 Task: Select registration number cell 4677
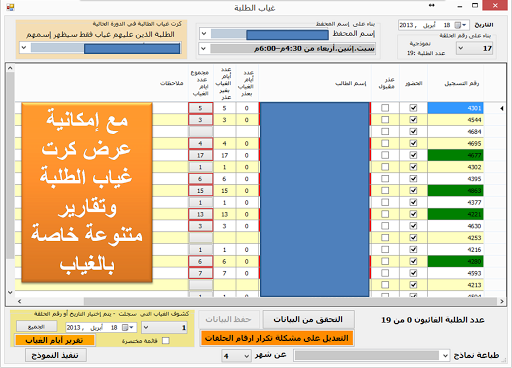tap(455, 155)
